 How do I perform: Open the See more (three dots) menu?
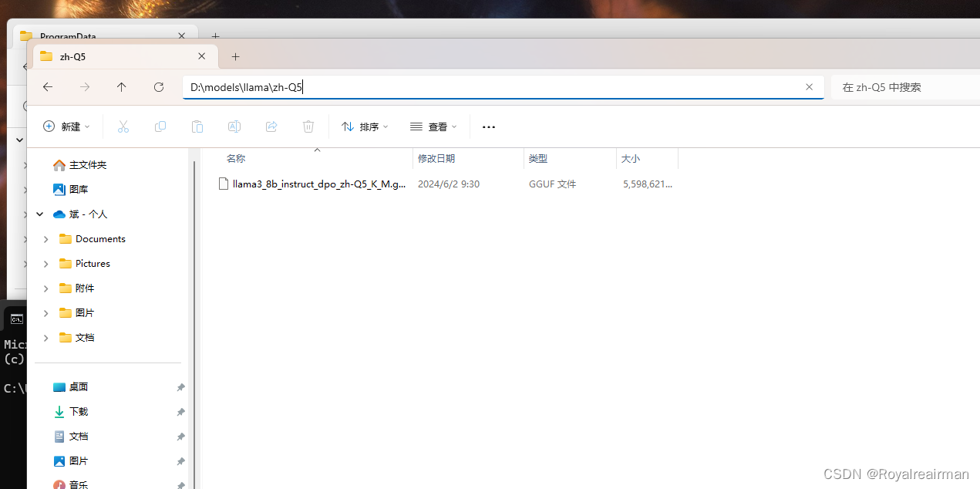489,126
